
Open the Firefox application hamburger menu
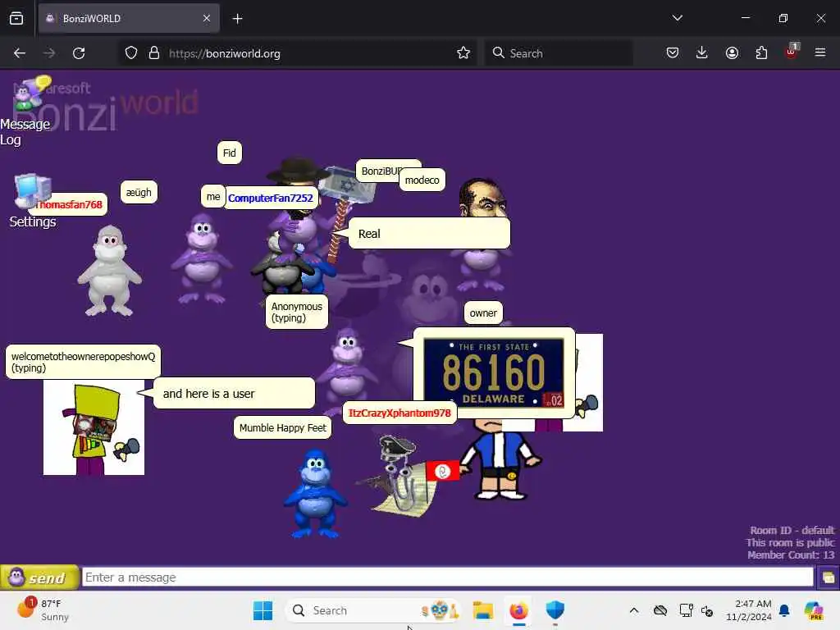[820, 52]
